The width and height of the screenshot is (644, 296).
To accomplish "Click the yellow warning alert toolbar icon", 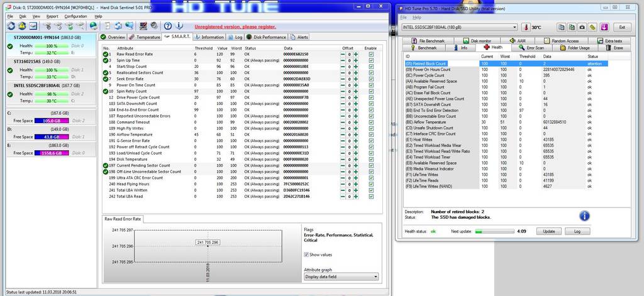I will point(22,26).
